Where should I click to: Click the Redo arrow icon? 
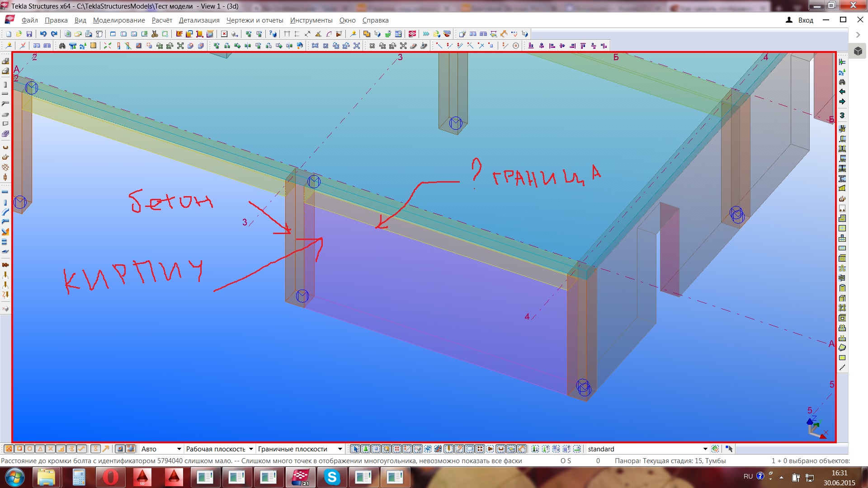(x=54, y=34)
